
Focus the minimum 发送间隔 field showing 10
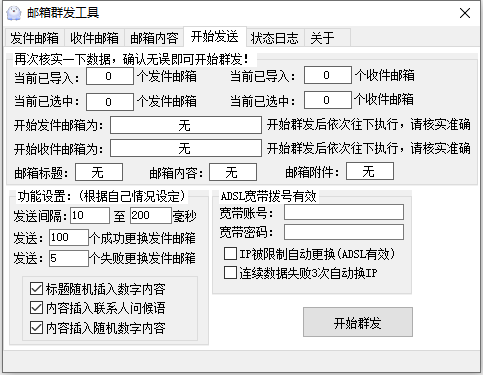[90, 215]
